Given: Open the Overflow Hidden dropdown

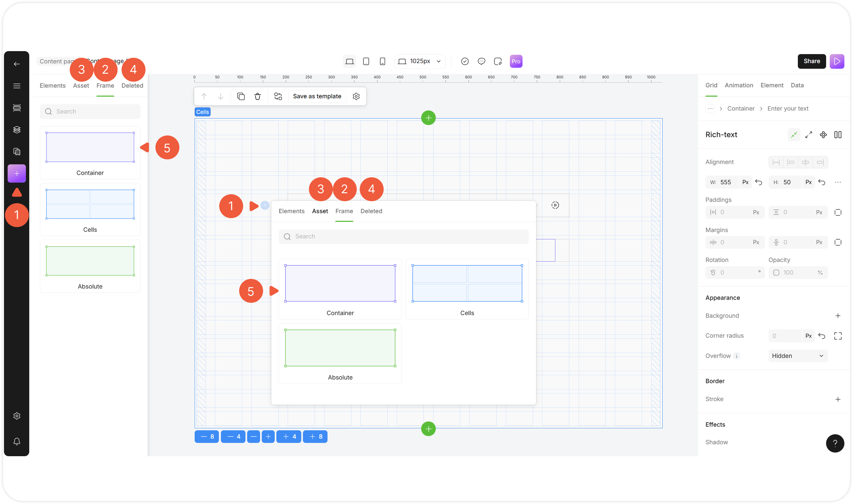Looking at the screenshot, I should [798, 356].
